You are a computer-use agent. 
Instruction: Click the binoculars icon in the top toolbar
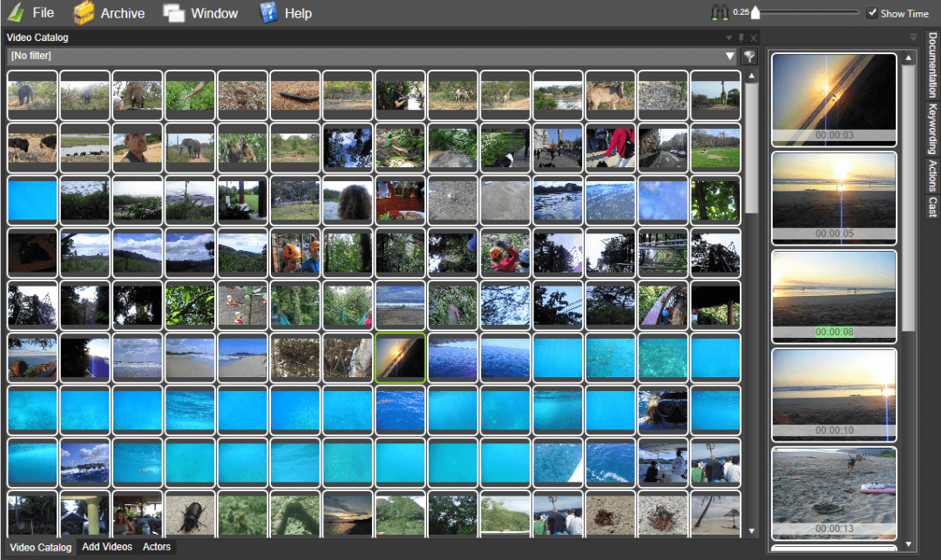coord(720,12)
